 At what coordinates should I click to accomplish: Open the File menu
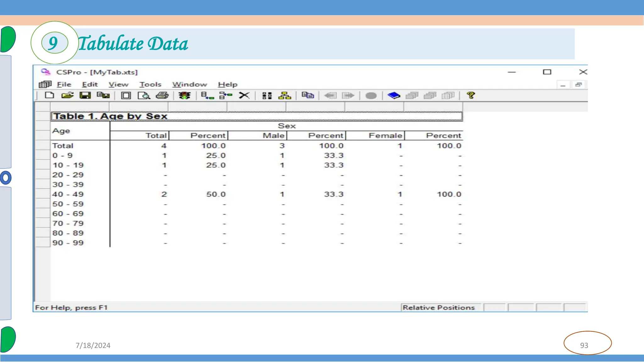64,85
